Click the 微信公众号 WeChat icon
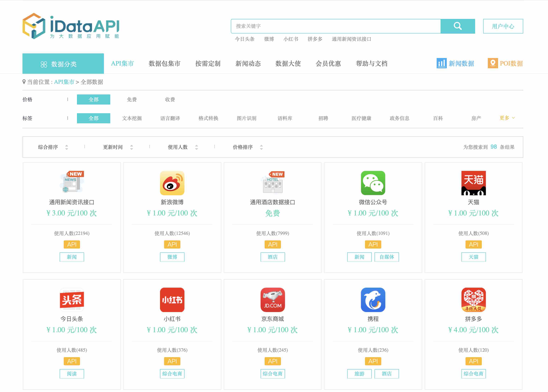The width and height of the screenshot is (548, 392). 373,183
